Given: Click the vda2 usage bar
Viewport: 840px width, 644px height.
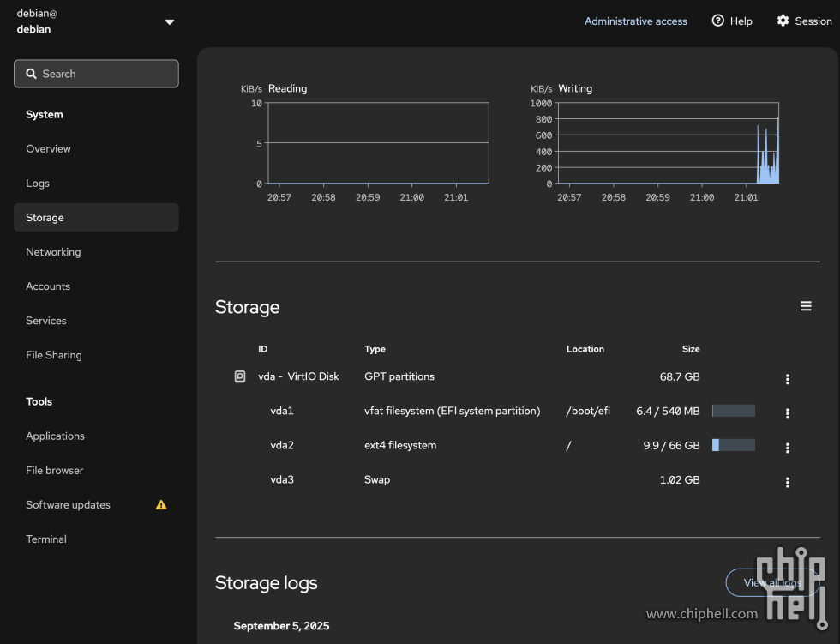Looking at the screenshot, I should point(734,445).
